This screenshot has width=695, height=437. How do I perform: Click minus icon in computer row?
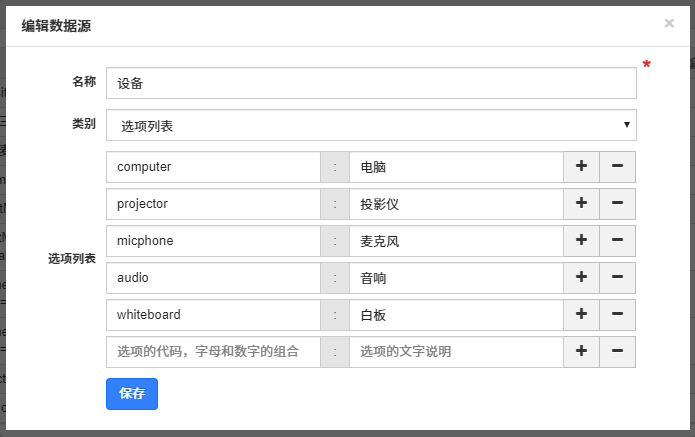617,167
